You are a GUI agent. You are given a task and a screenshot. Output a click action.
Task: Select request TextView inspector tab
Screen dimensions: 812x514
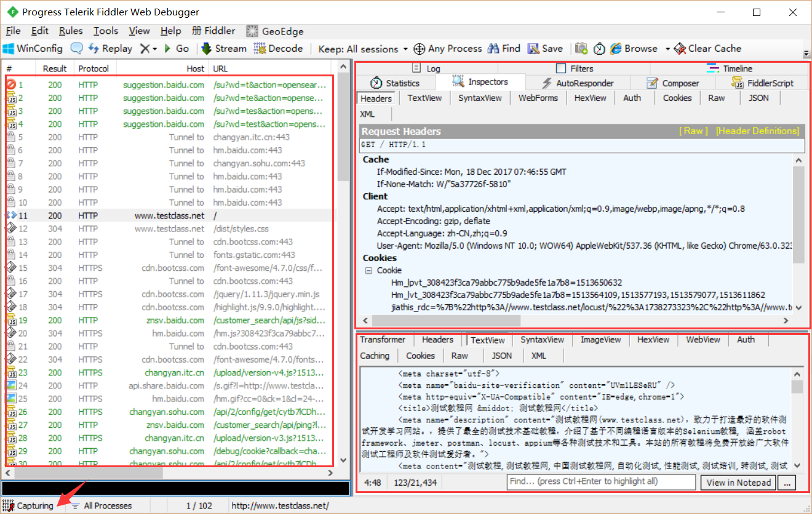coord(424,98)
